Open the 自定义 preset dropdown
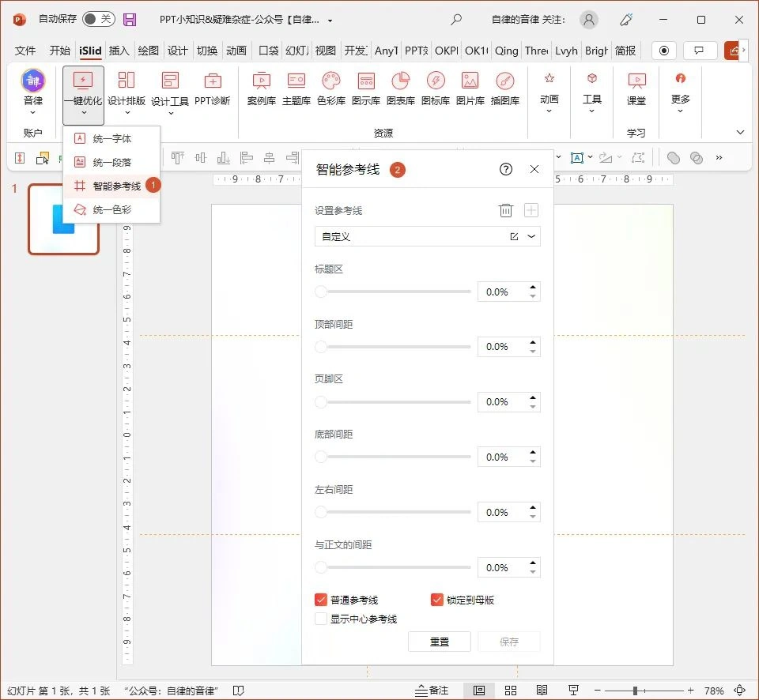Screen dimensions: 759x700 point(531,236)
